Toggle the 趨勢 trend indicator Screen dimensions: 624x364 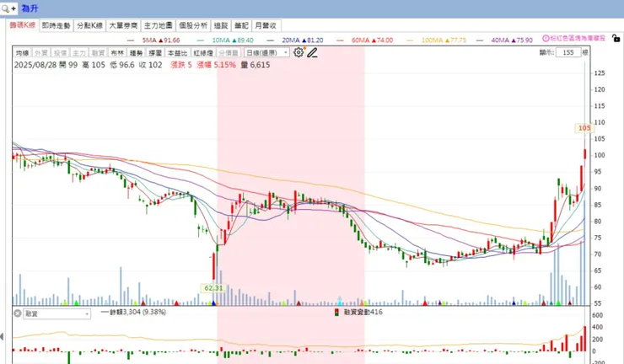136,53
